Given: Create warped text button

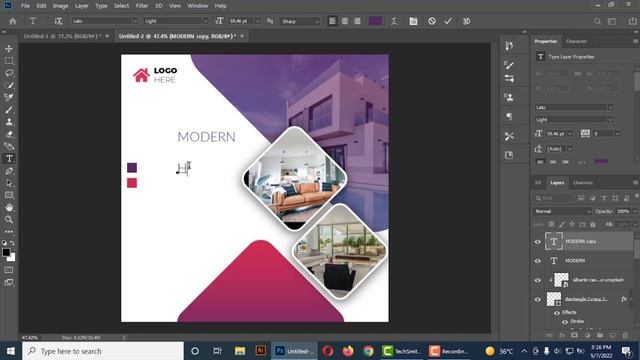Looking at the screenshot, I should 394,21.
